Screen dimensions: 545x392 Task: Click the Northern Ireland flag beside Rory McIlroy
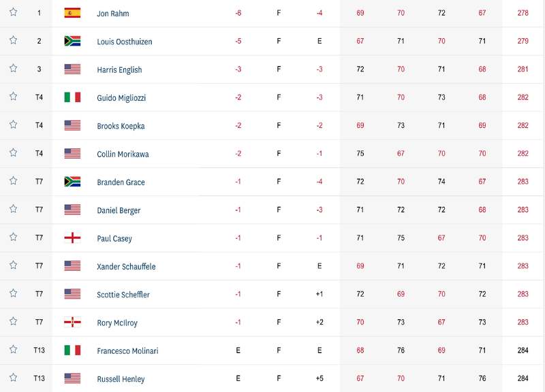[x=72, y=322]
